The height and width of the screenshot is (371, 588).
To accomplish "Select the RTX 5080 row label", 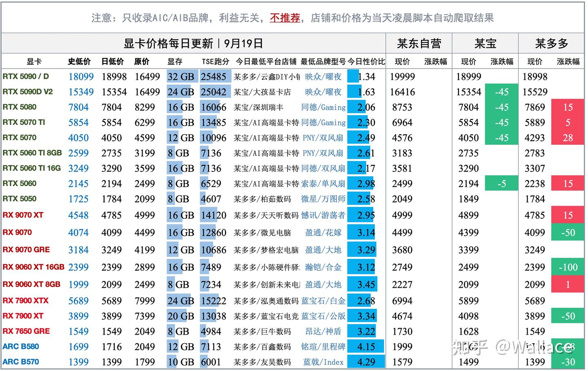I will [x=20, y=107].
